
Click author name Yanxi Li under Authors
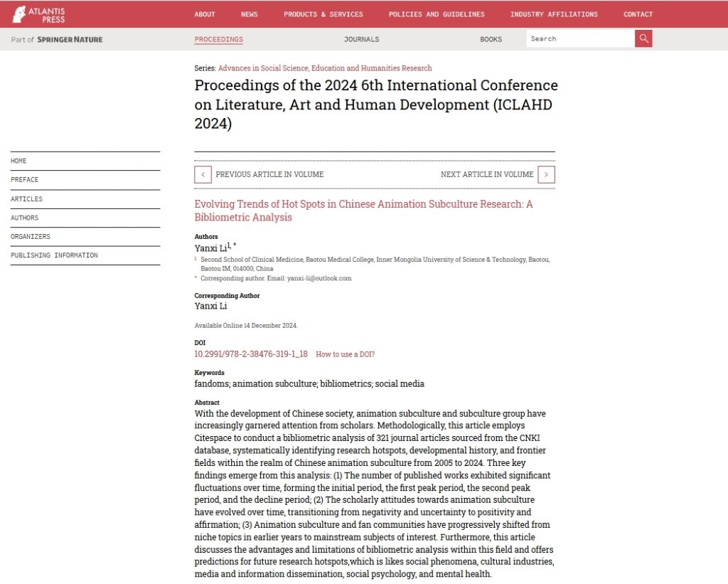click(210, 248)
